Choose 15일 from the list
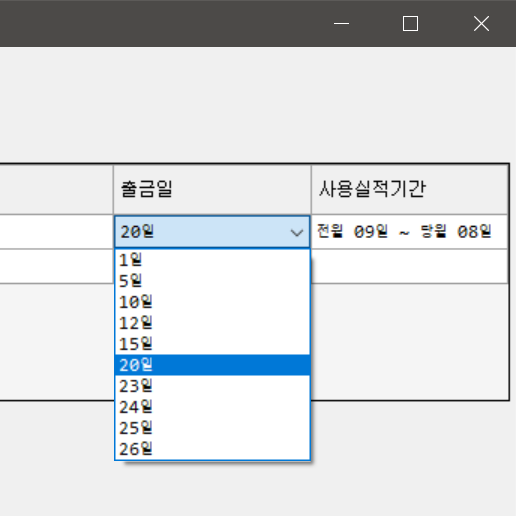 click(212, 344)
